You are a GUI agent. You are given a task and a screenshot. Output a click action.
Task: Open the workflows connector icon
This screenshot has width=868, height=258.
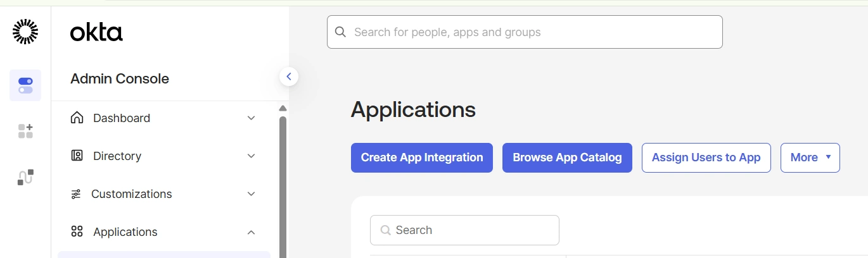point(25,177)
